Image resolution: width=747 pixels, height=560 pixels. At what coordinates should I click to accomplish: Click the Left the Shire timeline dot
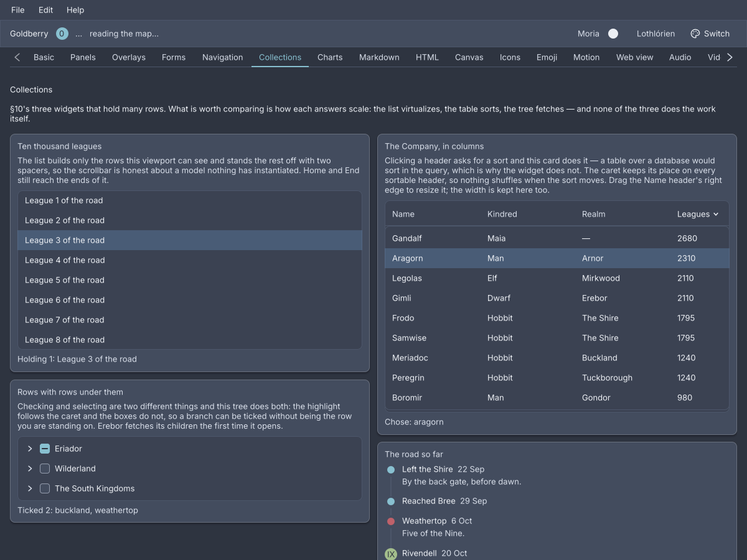[x=391, y=470]
